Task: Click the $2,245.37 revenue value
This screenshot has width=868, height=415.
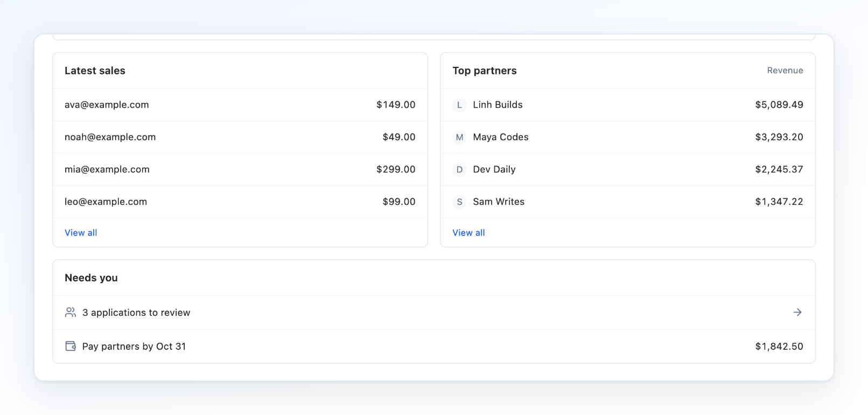Action: [779, 169]
